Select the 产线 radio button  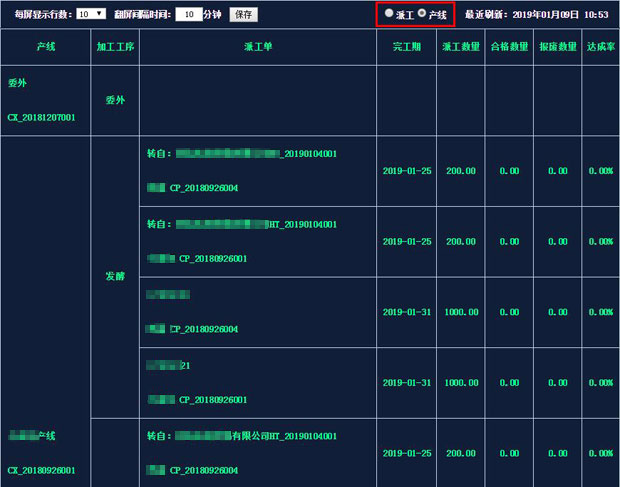[422, 13]
